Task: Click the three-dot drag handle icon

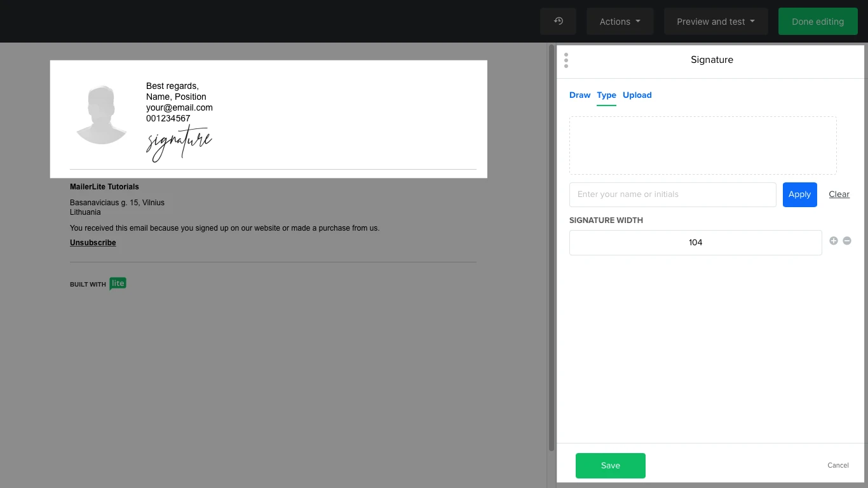Action: [x=566, y=60]
